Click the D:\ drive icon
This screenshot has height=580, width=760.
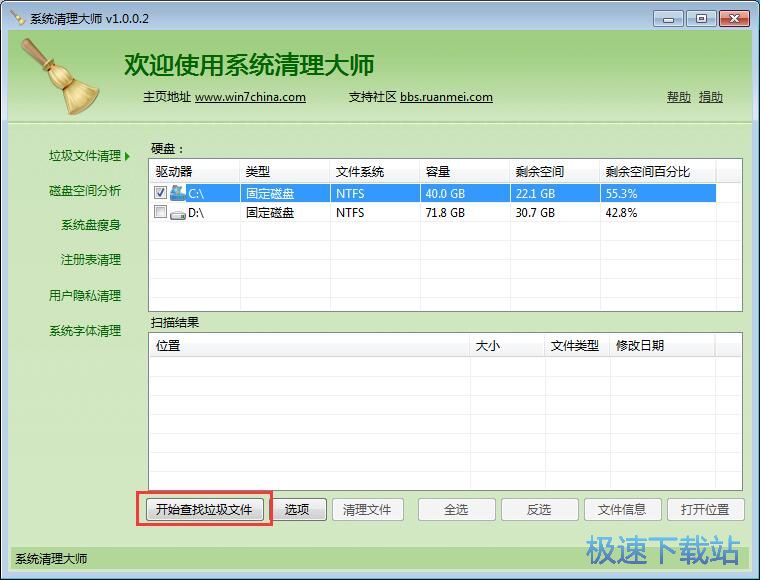pyautogui.click(x=178, y=213)
